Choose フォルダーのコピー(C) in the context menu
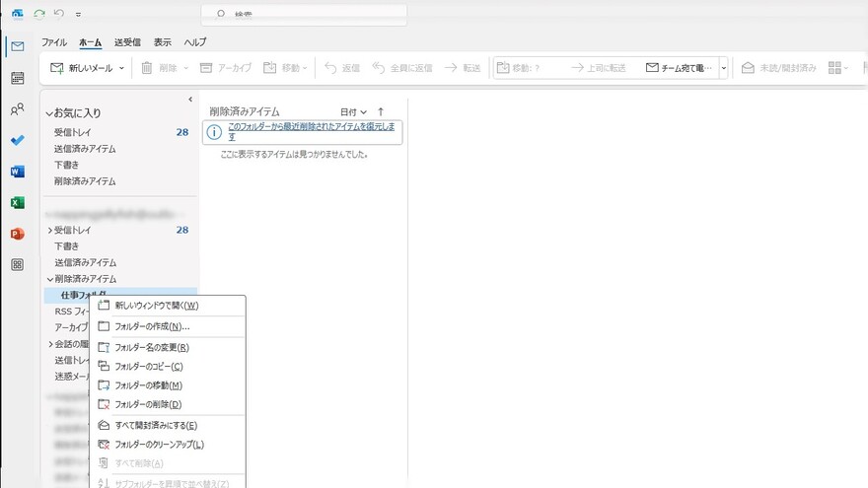 (x=168, y=367)
